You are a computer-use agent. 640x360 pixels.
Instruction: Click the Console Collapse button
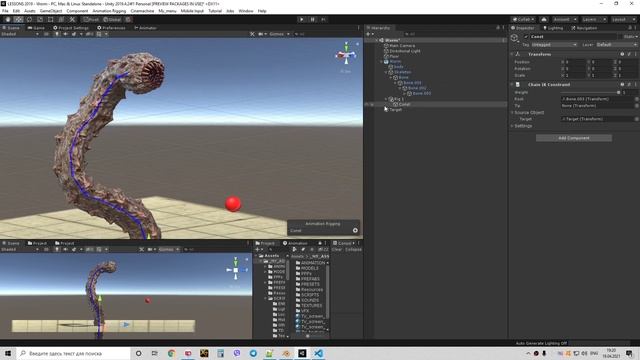[x=353, y=249]
